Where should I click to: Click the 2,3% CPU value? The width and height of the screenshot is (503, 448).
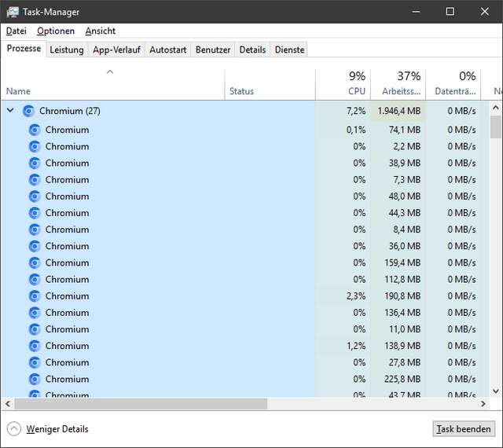356,296
